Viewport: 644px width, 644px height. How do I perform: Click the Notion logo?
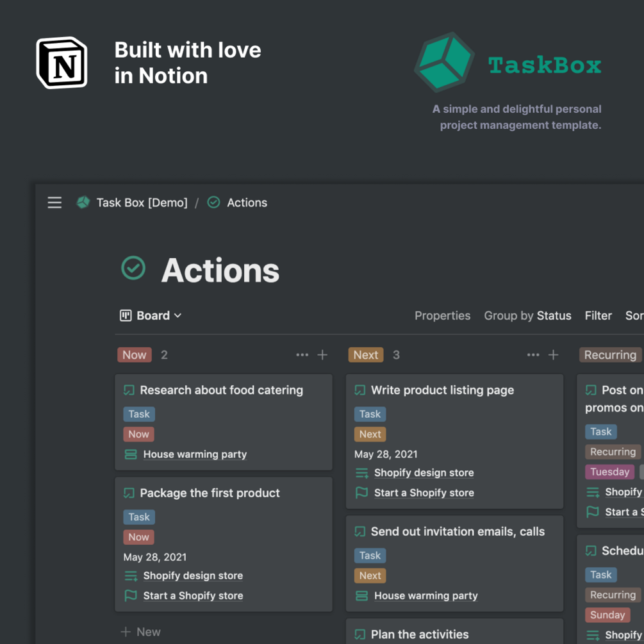pos(62,63)
